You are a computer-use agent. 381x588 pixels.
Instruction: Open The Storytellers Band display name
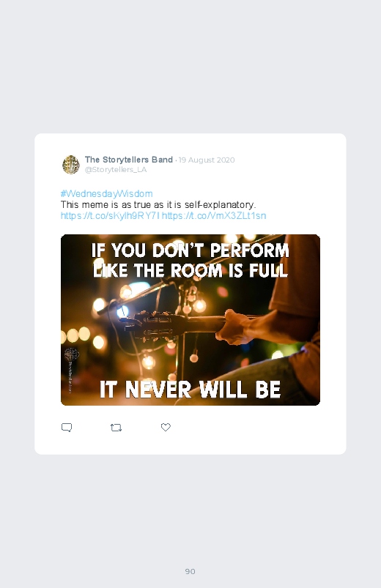tap(129, 160)
